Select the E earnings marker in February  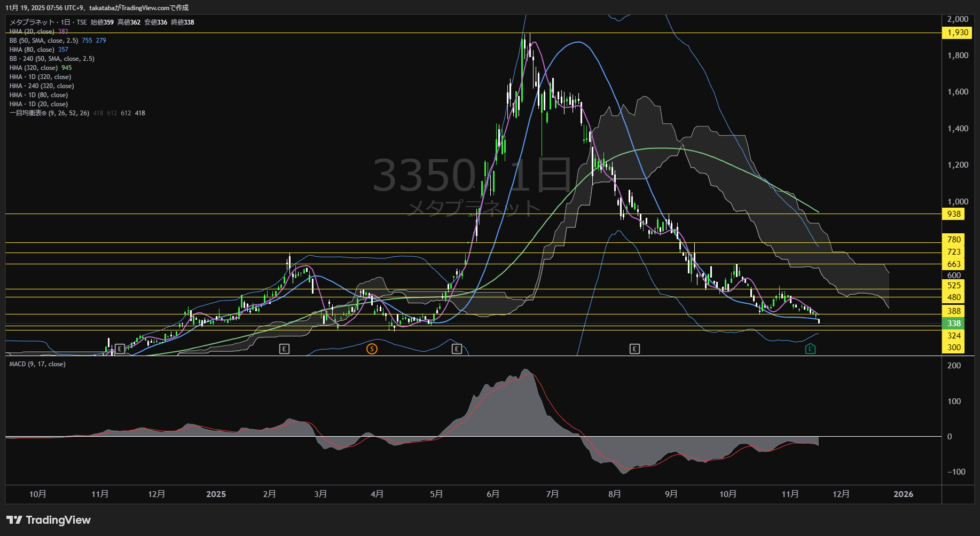click(284, 349)
